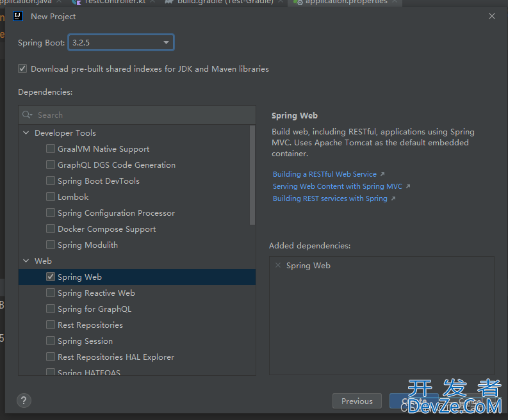
Task: Select the Spring Web row text
Action: (x=79, y=277)
